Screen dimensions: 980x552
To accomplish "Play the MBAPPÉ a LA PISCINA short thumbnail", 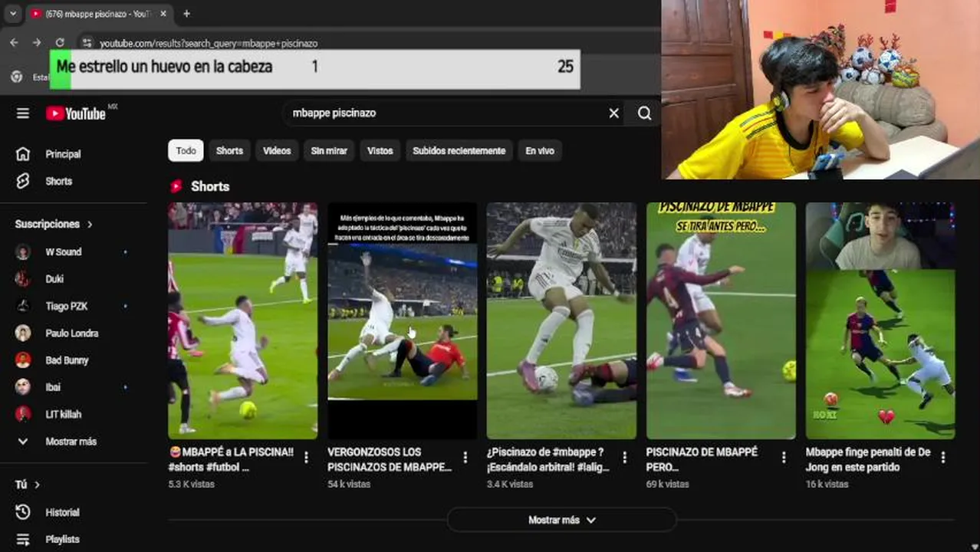I will pyautogui.click(x=242, y=320).
